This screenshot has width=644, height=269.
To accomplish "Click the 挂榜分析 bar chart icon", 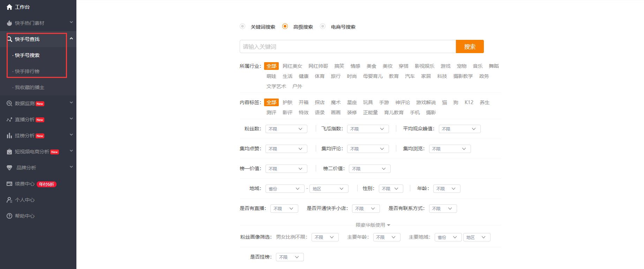I will pos(9,136).
